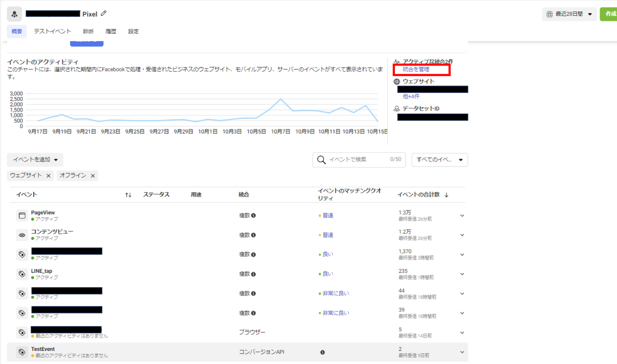Click the 他+4件 websites link
The width and height of the screenshot is (617, 364).
411,96
